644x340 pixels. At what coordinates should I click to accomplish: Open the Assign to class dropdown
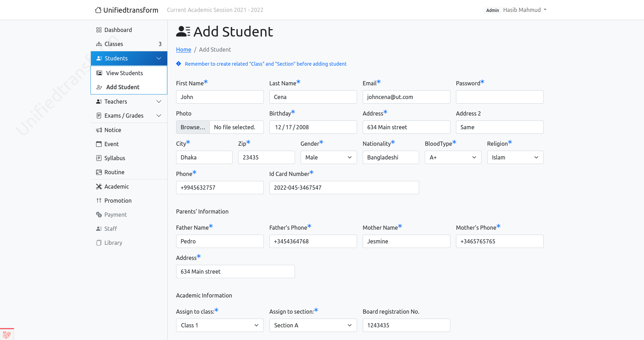coord(220,325)
